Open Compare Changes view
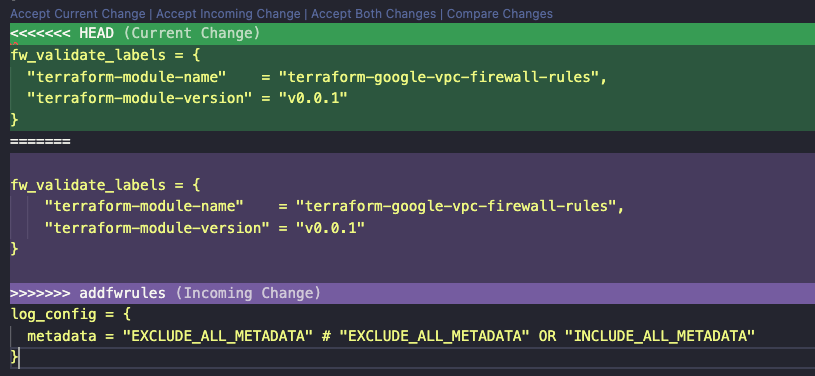The width and height of the screenshot is (815, 376). tap(499, 14)
